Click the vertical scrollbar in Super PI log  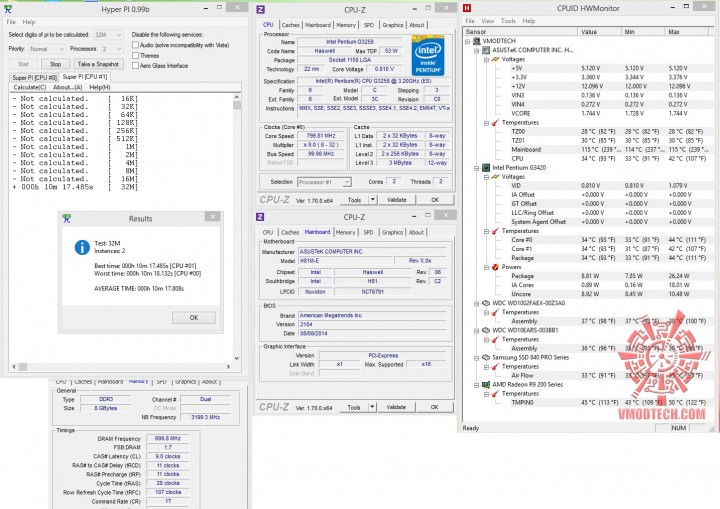(237, 228)
